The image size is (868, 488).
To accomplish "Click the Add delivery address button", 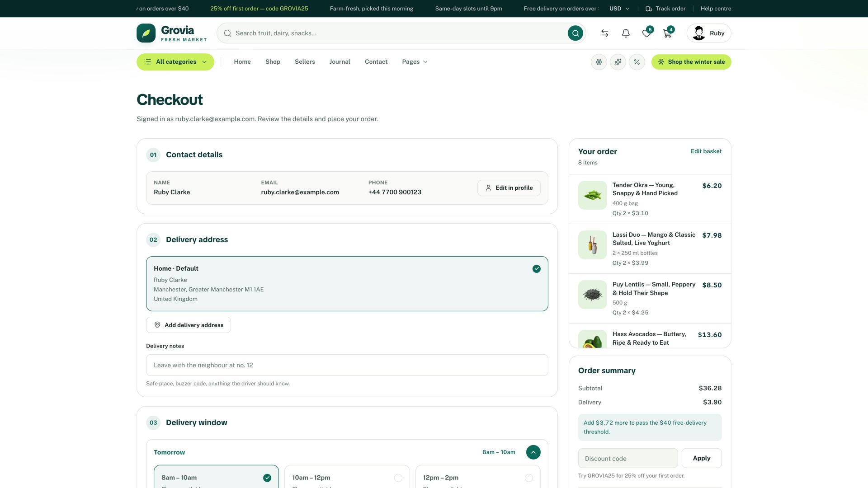I will coord(189,325).
